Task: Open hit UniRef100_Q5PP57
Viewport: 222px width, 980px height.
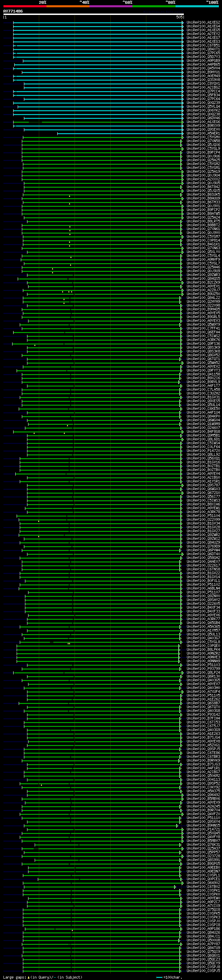Action: [203, 852]
